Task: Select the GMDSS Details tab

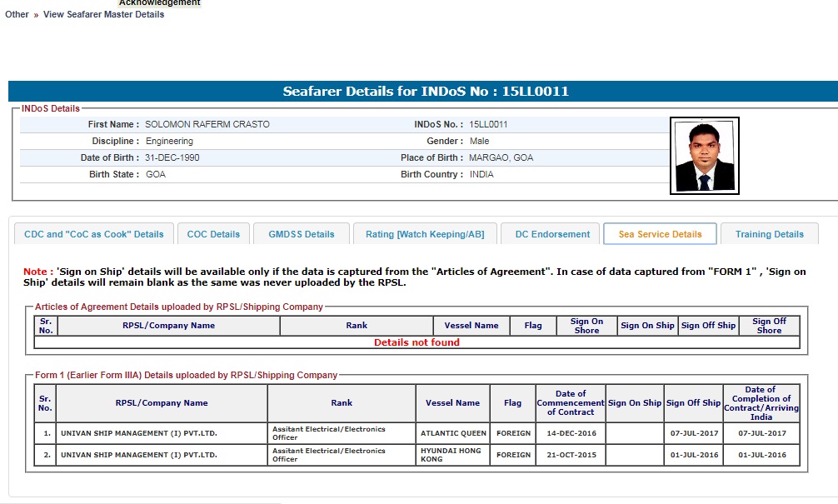Action: [x=301, y=234]
